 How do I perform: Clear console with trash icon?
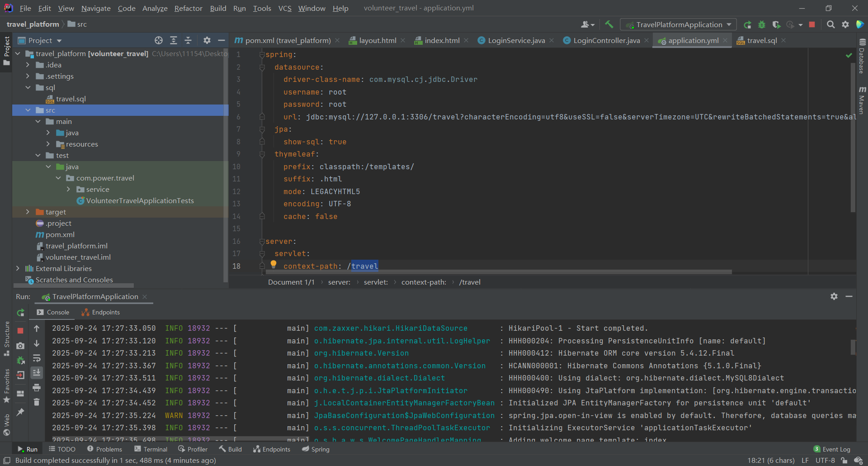click(x=37, y=402)
